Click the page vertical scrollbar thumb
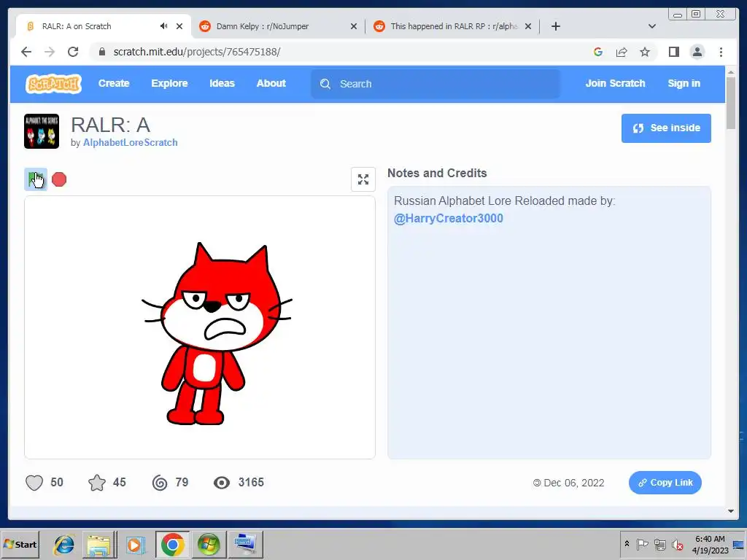Screen dimensions: 747x560 click(731, 102)
